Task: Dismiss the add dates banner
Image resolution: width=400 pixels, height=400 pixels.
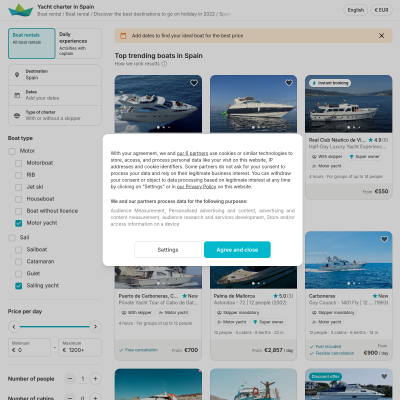Action: pos(382,36)
